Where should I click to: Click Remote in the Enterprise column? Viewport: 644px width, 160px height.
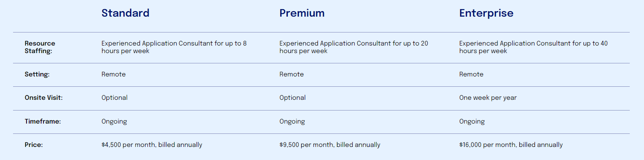coord(471,74)
